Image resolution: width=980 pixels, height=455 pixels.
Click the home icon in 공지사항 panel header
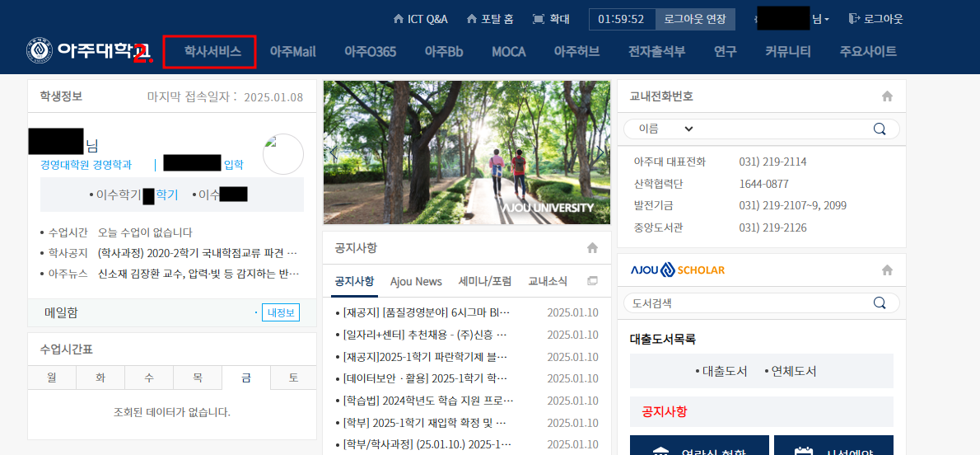click(x=592, y=248)
